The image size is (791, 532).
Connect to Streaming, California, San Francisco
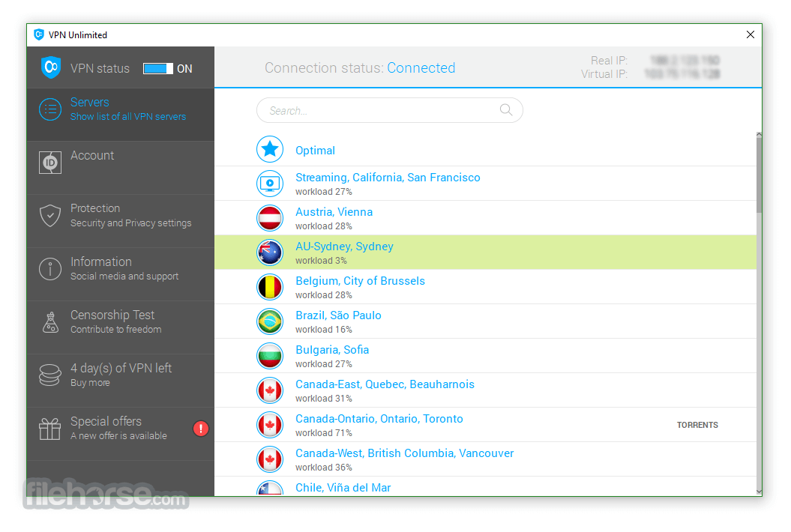[485, 184]
